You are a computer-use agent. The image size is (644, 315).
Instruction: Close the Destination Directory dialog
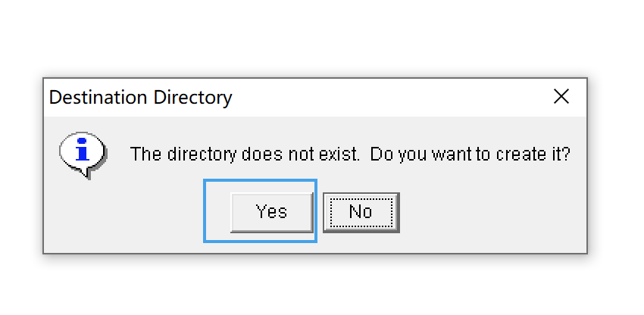coord(561,97)
